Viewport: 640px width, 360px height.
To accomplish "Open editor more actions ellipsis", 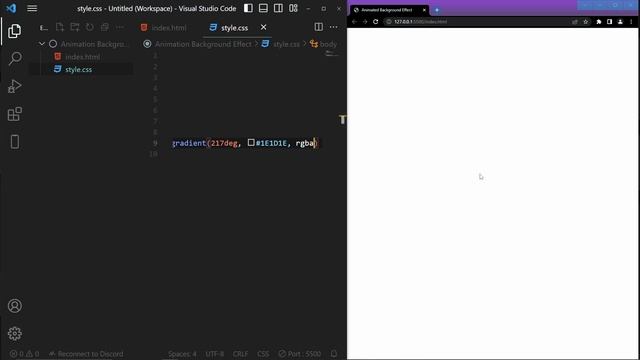I will [333, 27].
